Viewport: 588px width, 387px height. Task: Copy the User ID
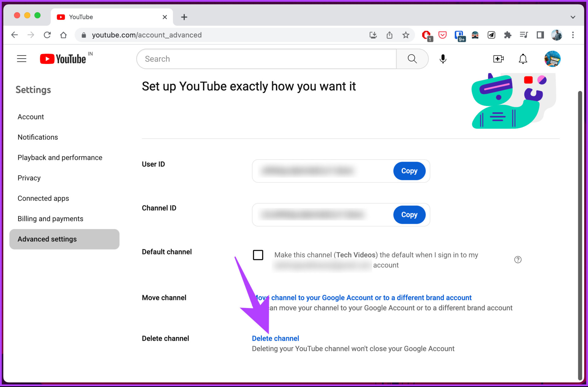point(409,171)
